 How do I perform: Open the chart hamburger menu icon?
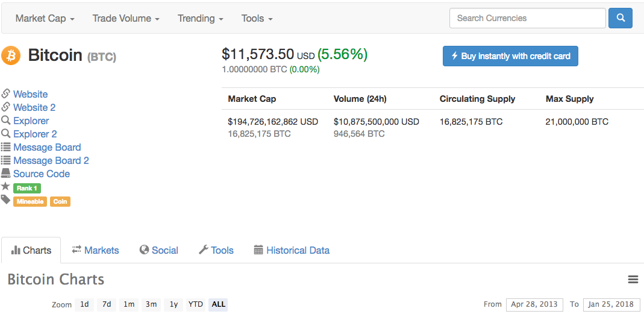click(633, 280)
